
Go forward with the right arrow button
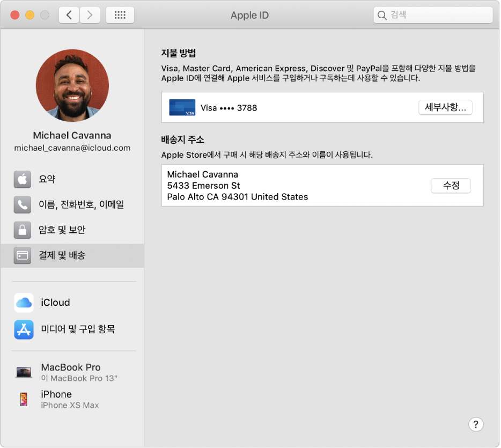click(90, 15)
